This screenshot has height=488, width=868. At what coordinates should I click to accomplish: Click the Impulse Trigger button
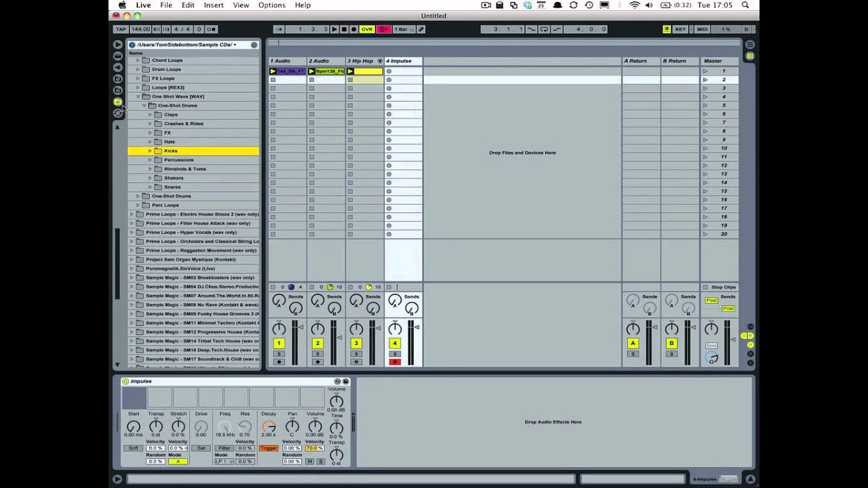point(269,448)
